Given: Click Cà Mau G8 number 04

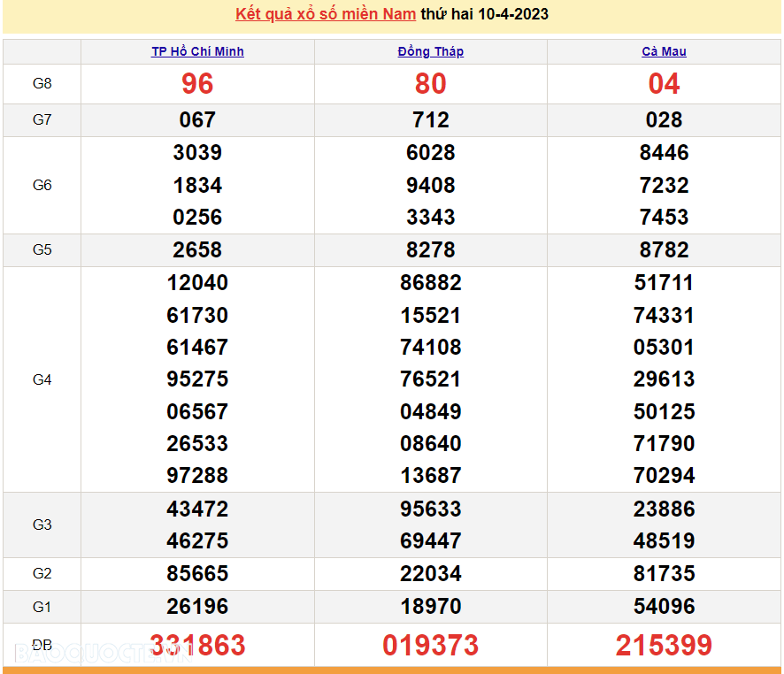Looking at the screenshot, I should pyautogui.click(x=664, y=84).
